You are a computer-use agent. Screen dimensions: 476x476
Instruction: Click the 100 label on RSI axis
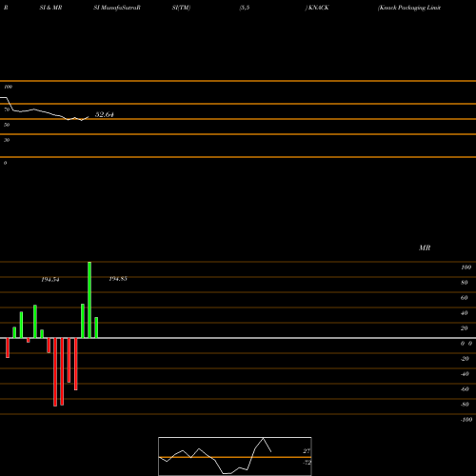pyautogui.click(x=9, y=87)
